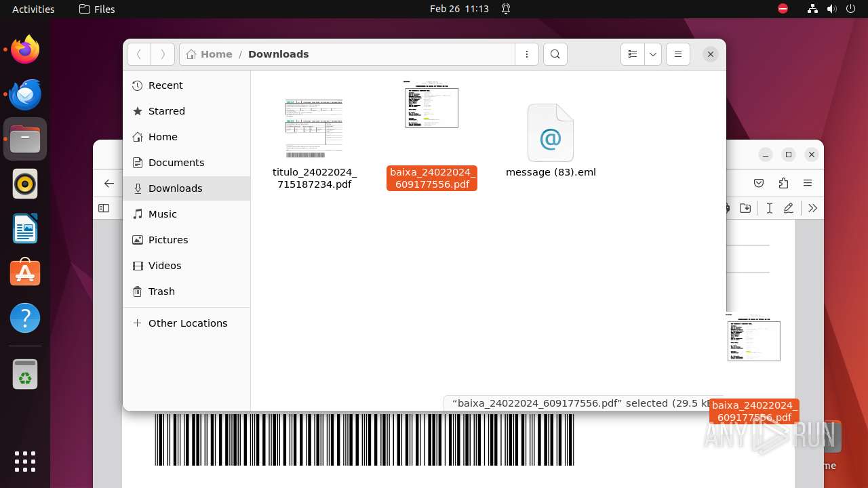Click back arrow in the browser window
The image size is (868, 488).
[x=108, y=183]
